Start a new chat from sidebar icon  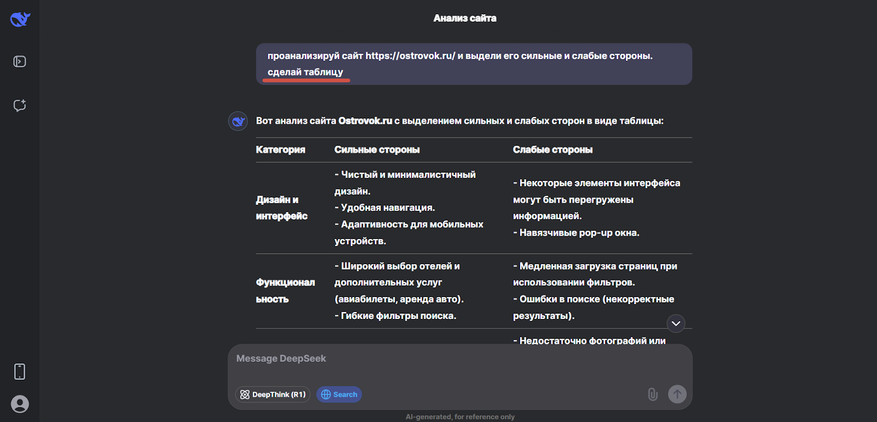(19, 105)
